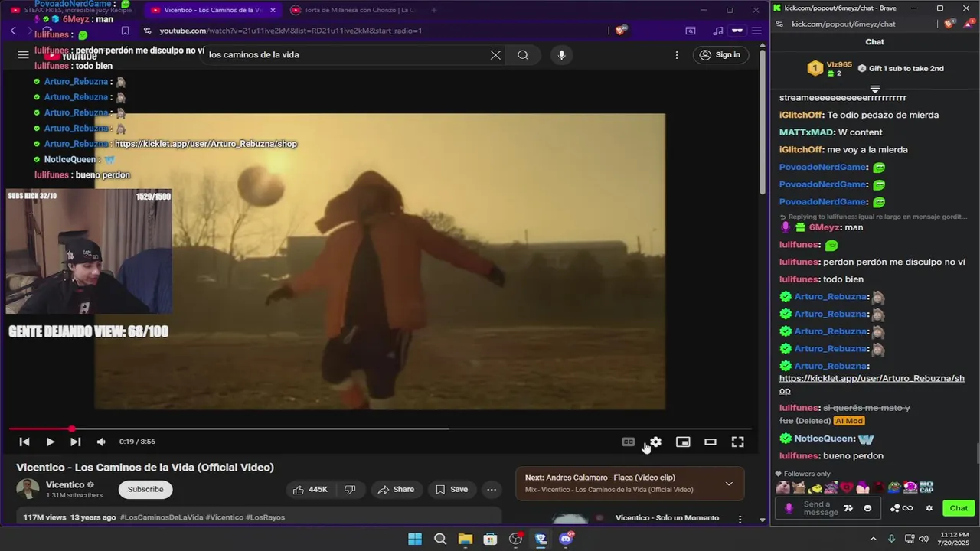980x551 pixels.
Task: Go to previous video in player
Action: click(x=24, y=442)
